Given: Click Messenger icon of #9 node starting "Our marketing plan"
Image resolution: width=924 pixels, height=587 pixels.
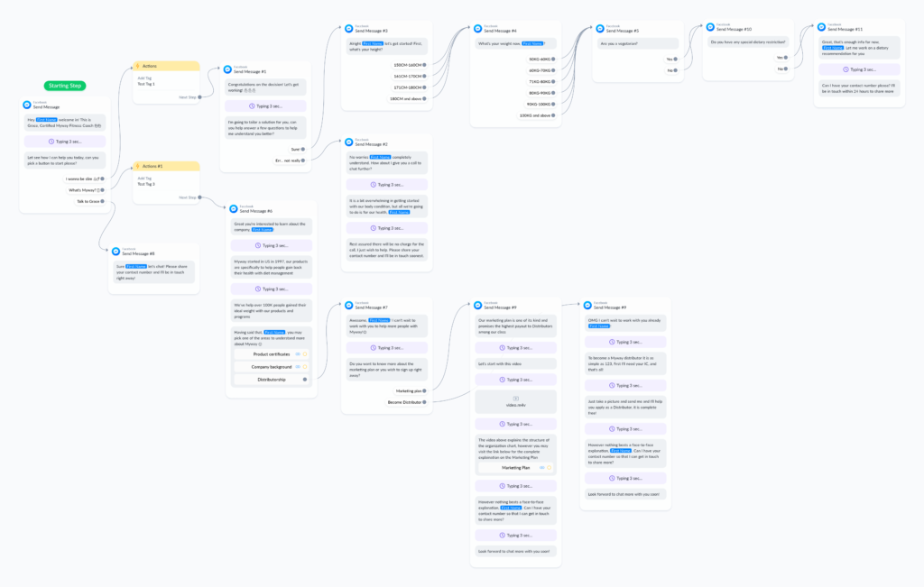Looking at the screenshot, I should (478, 305).
